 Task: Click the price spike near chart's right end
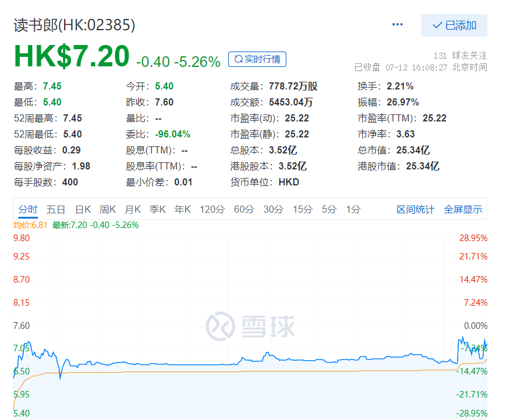click(461, 339)
